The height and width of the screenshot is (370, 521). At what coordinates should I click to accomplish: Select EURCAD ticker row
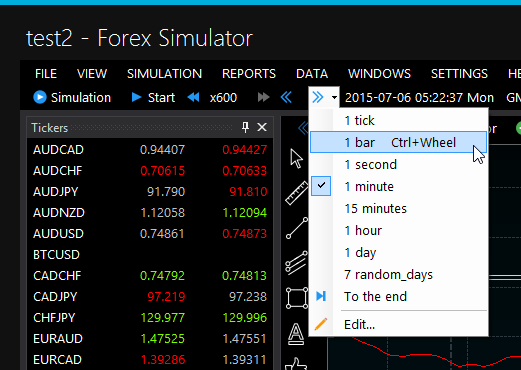(x=150, y=360)
